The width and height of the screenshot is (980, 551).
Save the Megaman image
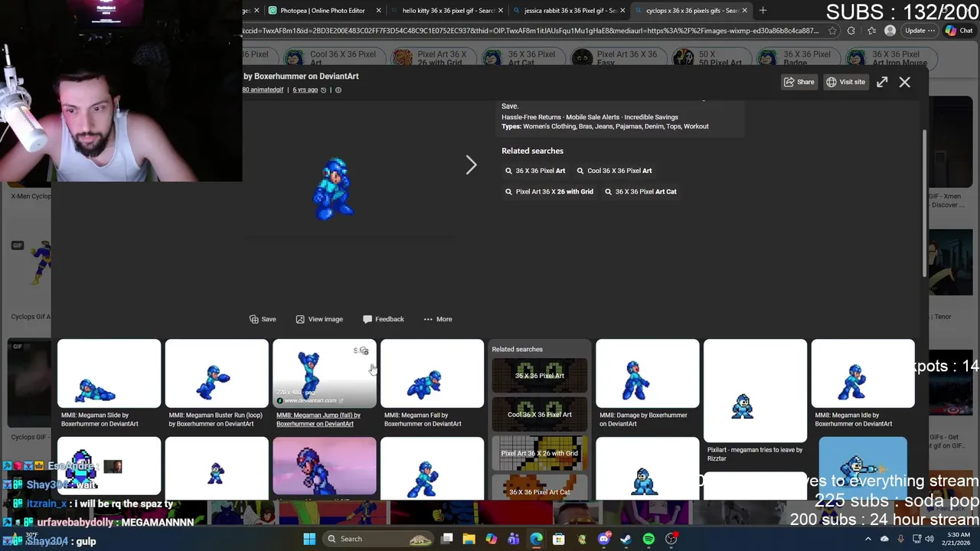click(263, 319)
